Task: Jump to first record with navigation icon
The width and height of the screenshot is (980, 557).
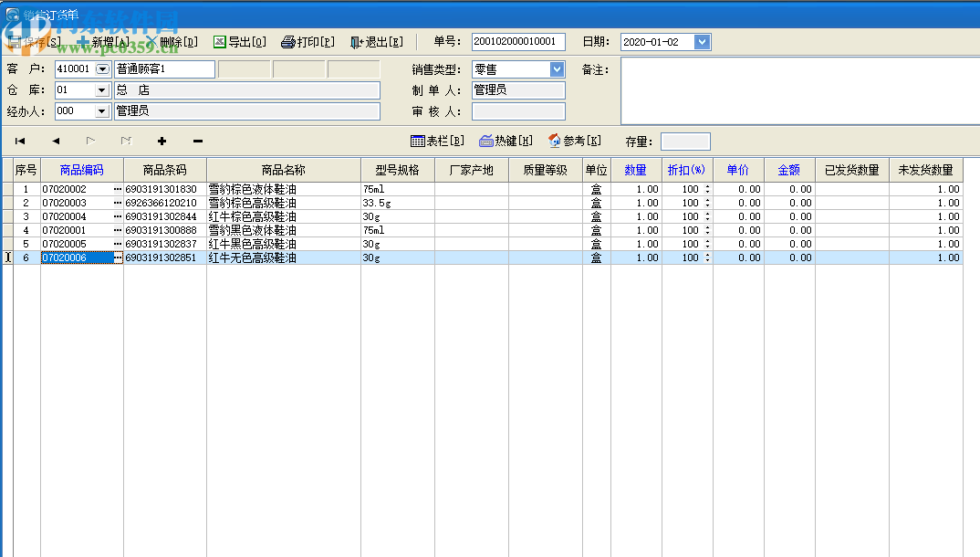Action: coord(19,142)
